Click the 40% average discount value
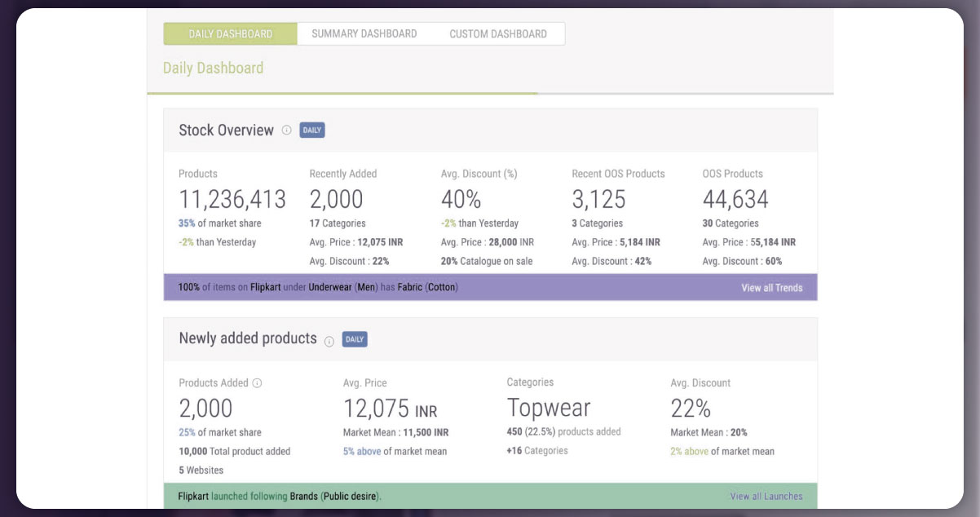This screenshot has height=517, width=980. 461,199
